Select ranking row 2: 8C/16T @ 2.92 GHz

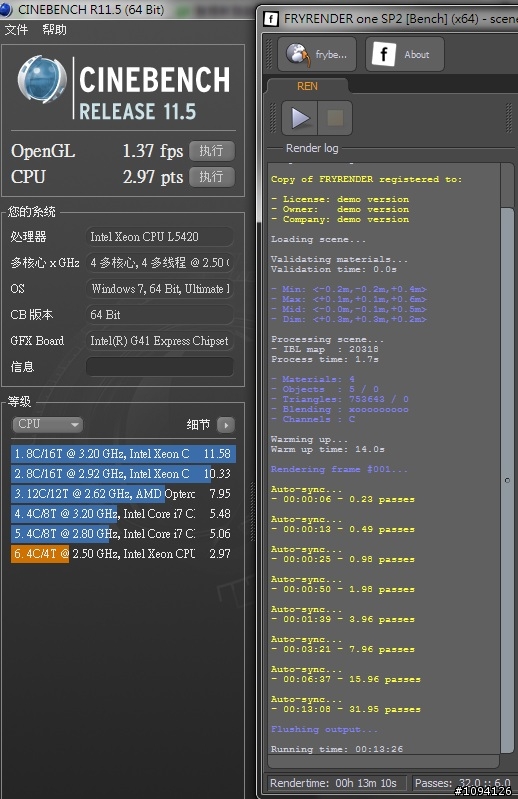pos(123,473)
